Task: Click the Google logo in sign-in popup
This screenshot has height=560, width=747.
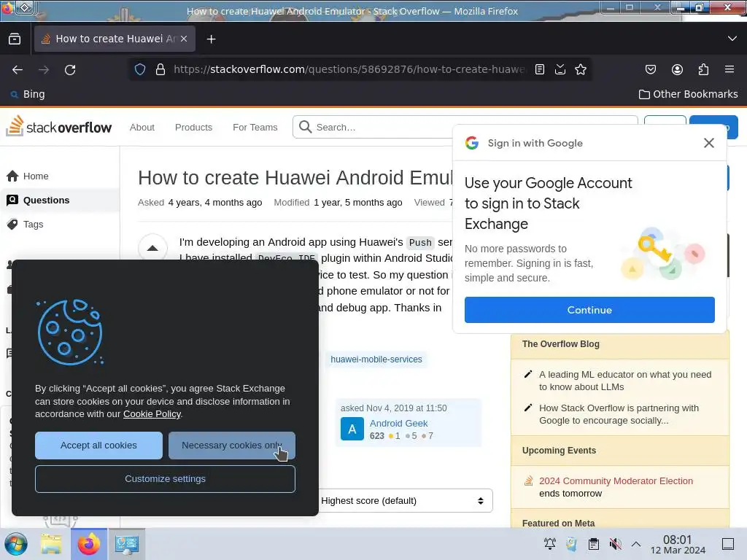Action: (x=472, y=143)
